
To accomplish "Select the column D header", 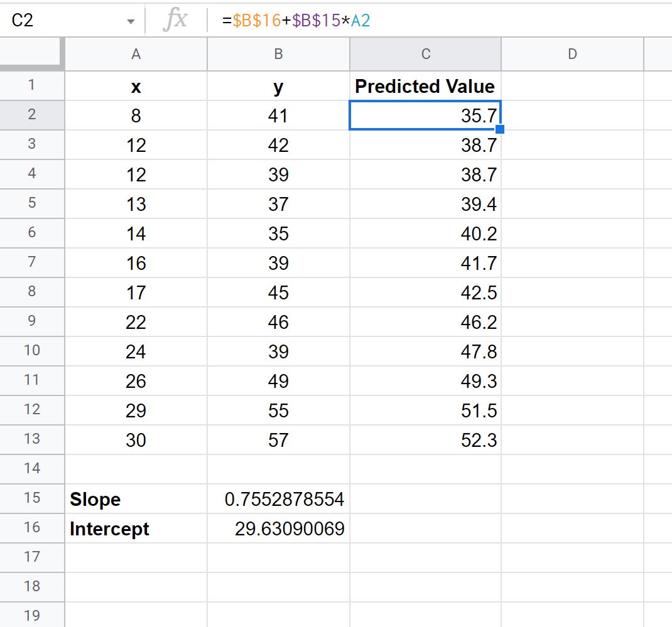I will [572, 54].
